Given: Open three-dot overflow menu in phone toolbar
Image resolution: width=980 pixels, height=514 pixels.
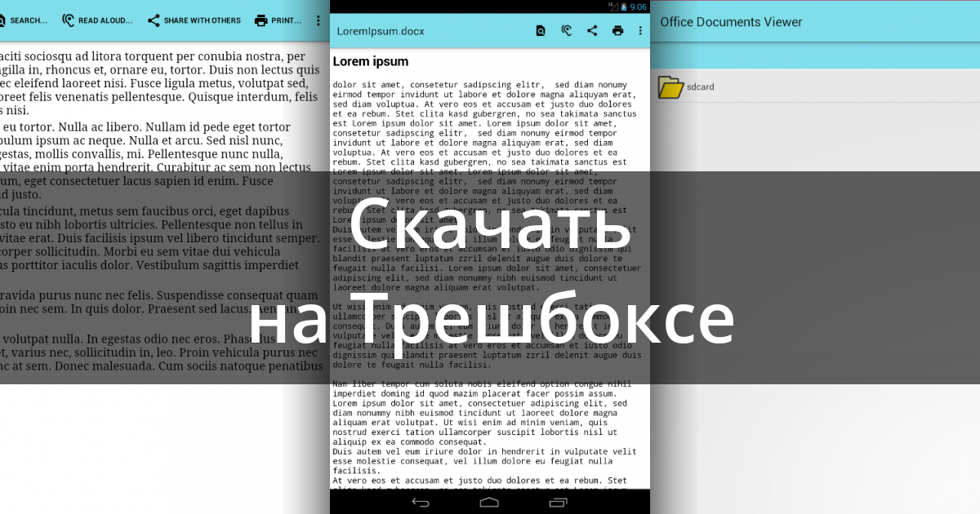Looking at the screenshot, I should (640, 31).
